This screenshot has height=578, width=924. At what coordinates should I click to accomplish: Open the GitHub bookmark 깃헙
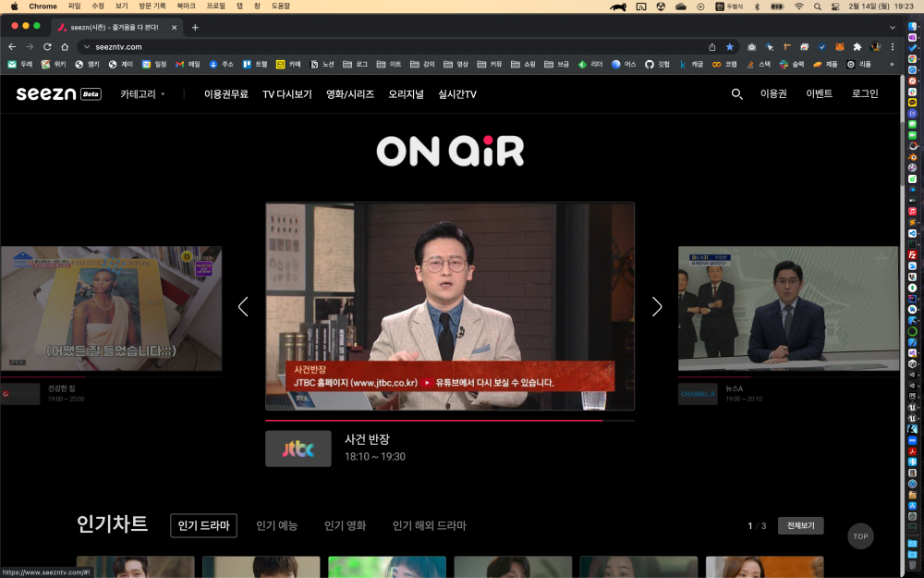[657, 65]
